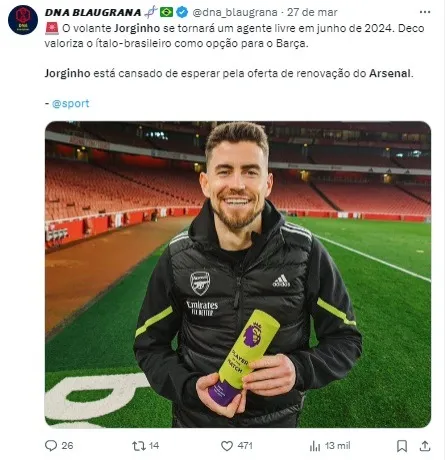Click the 26 replies count
This screenshot has height=460, width=446.
pyautogui.click(x=67, y=446)
